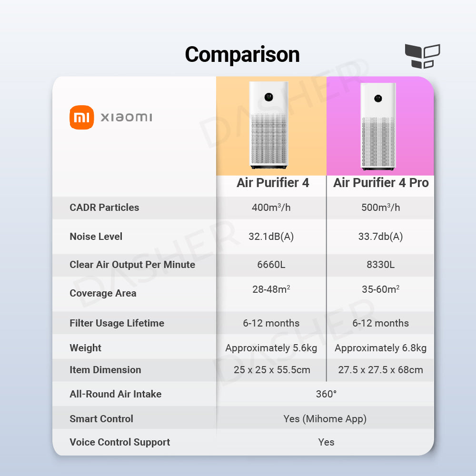Select the Coverage Area row label

coord(103,293)
